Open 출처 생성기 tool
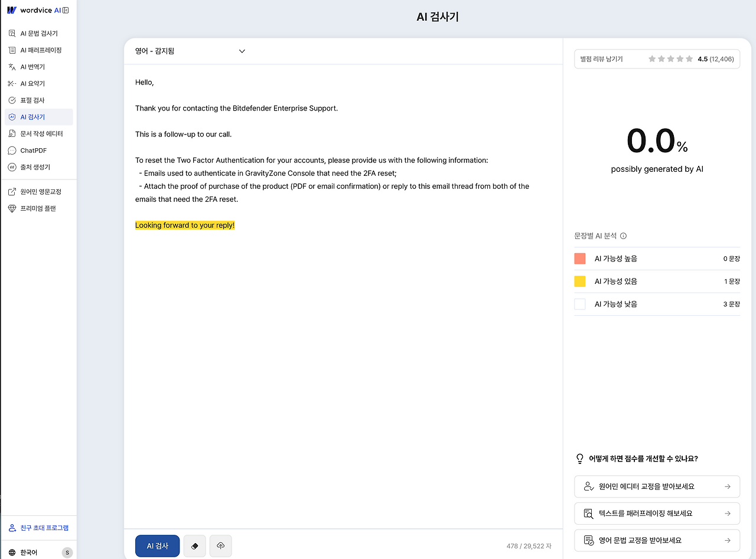 38,167
